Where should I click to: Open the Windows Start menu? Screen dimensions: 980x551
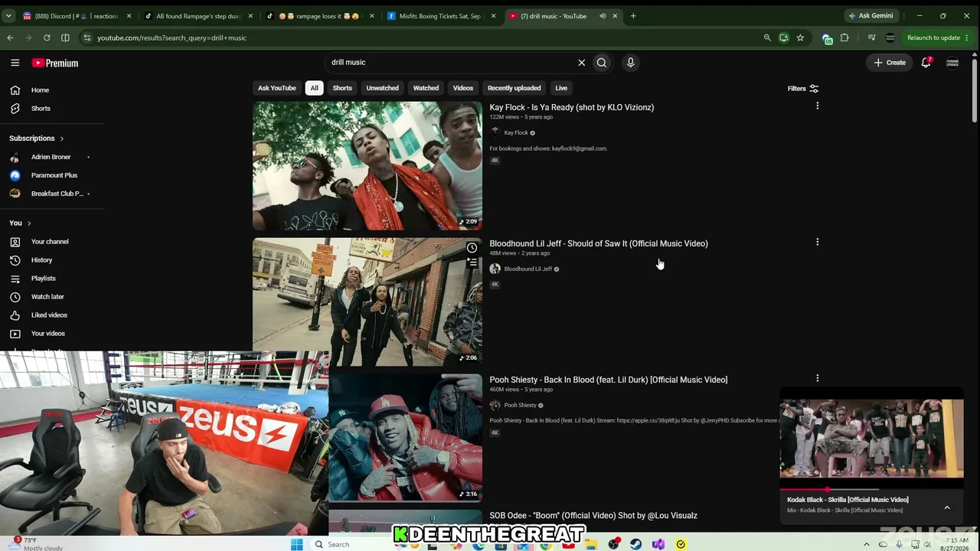tap(296, 544)
